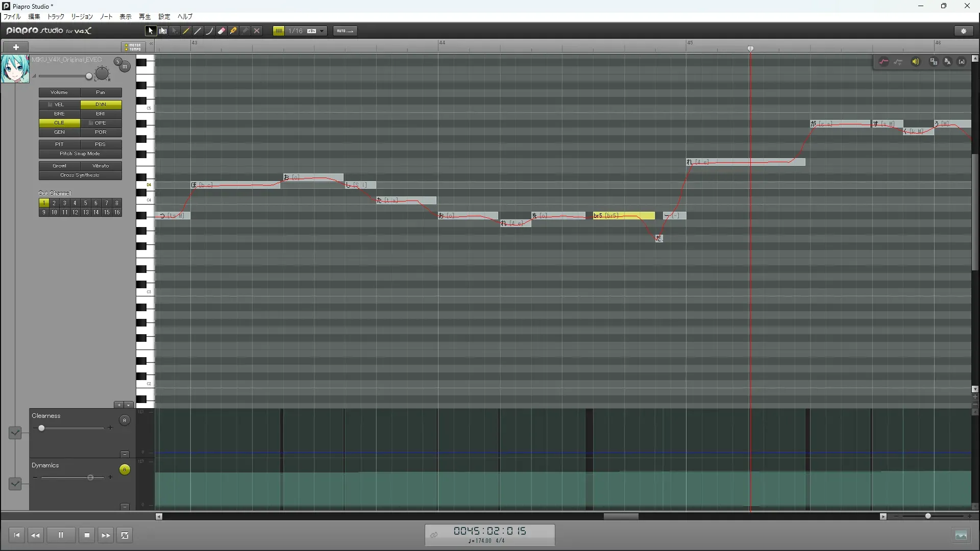Click the Cross Synthesis button
The width and height of the screenshot is (980, 551).
click(x=80, y=175)
